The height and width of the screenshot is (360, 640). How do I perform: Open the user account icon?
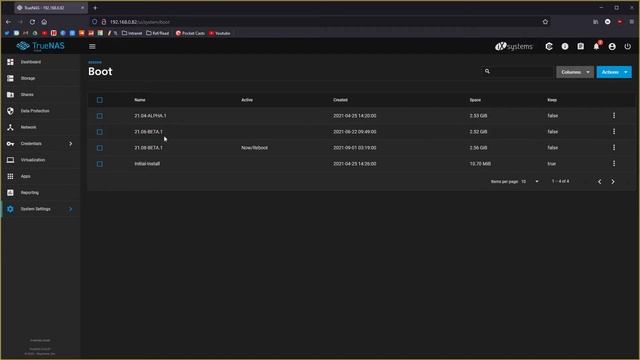612,47
